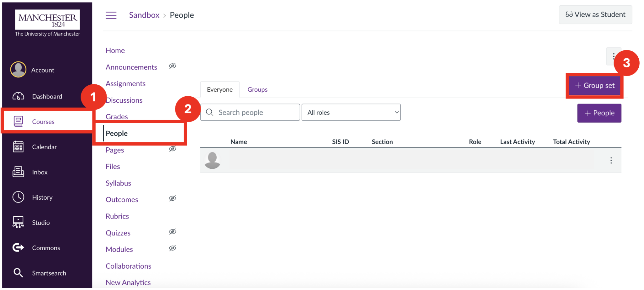This screenshot has width=644, height=290.
Task: Click the Courses book icon
Action: [18, 121]
